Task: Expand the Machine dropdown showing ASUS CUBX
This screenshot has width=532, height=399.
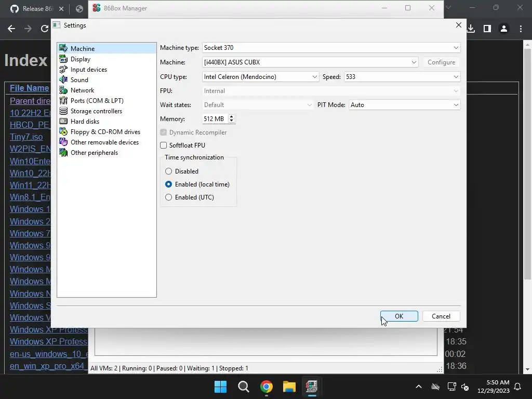Action: 310,62
